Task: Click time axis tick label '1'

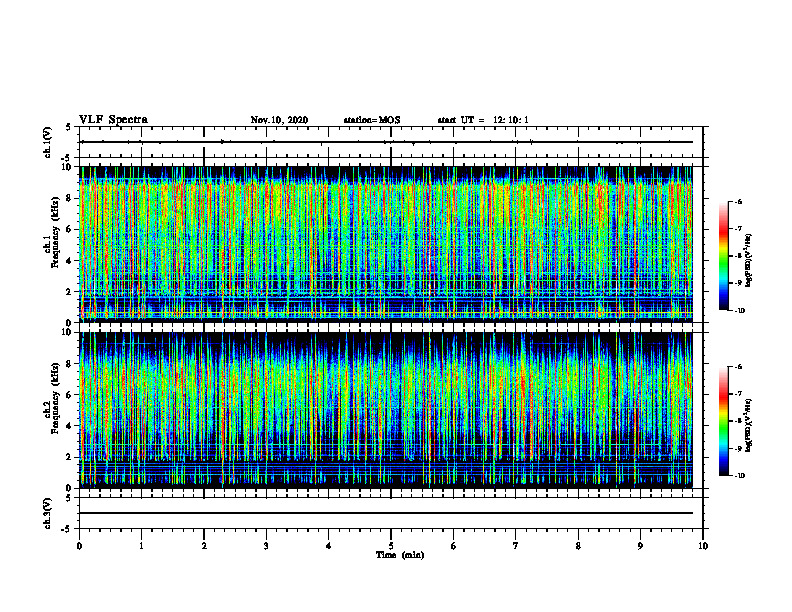Action: 141,546
